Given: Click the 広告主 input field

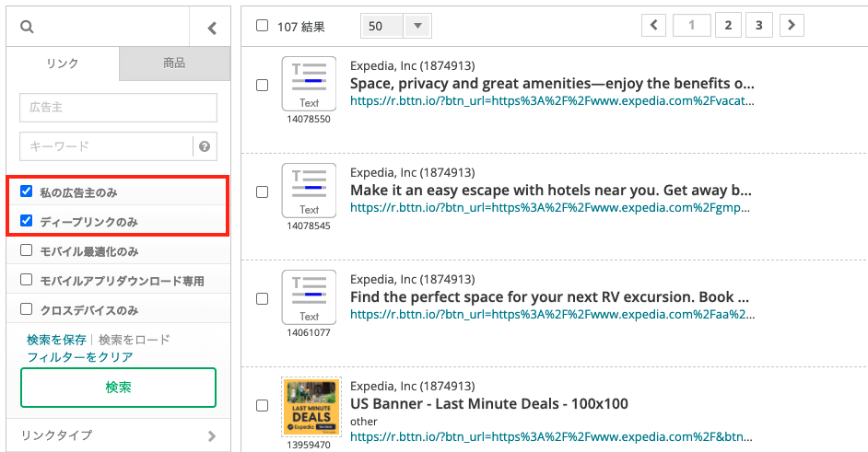Looking at the screenshot, I should tap(119, 108).
